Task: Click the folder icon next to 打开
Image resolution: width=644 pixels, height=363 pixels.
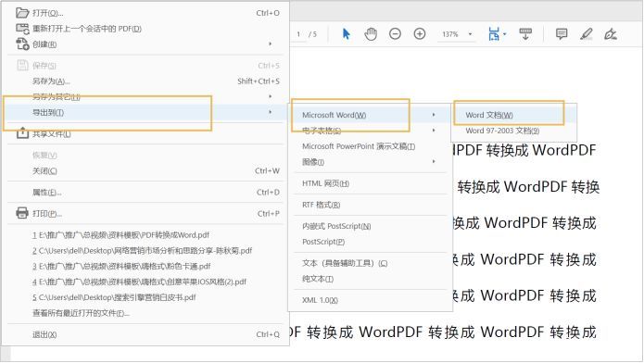Action: coord(22,13)
